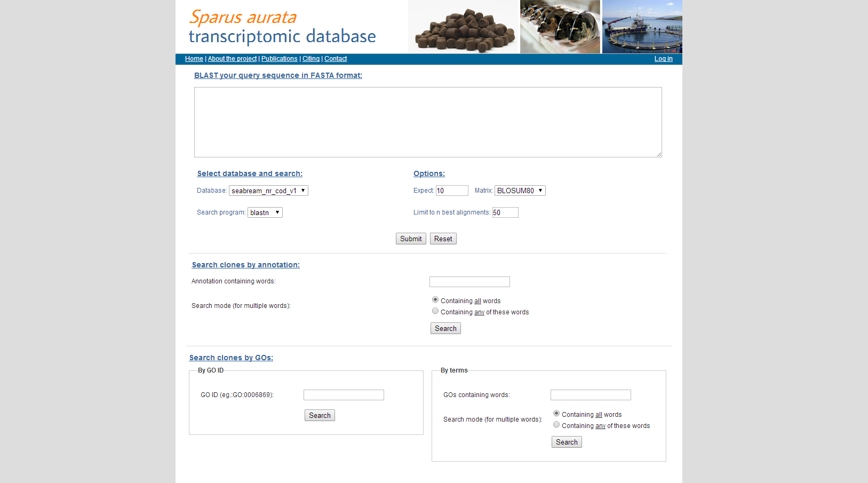The image size is (868, 483).
Task: Open the Contact page
Action: (x=336, y=59)
